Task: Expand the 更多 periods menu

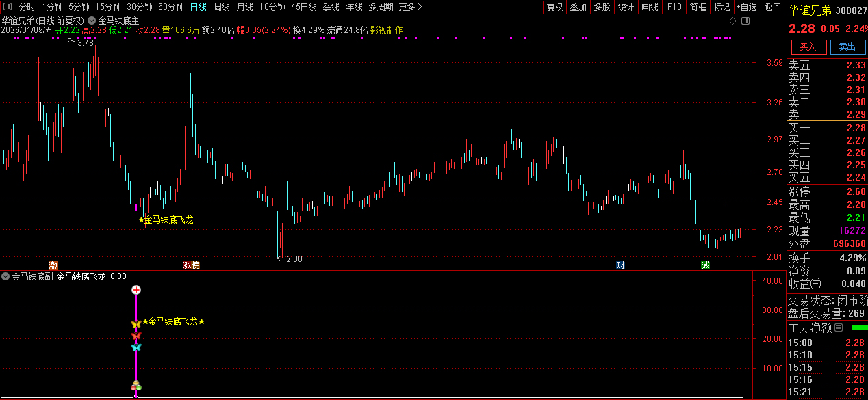Action: pos(410,7)
